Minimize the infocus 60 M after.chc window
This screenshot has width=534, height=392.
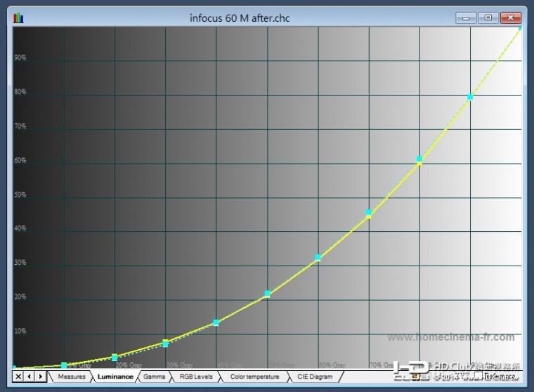point(466,18)
